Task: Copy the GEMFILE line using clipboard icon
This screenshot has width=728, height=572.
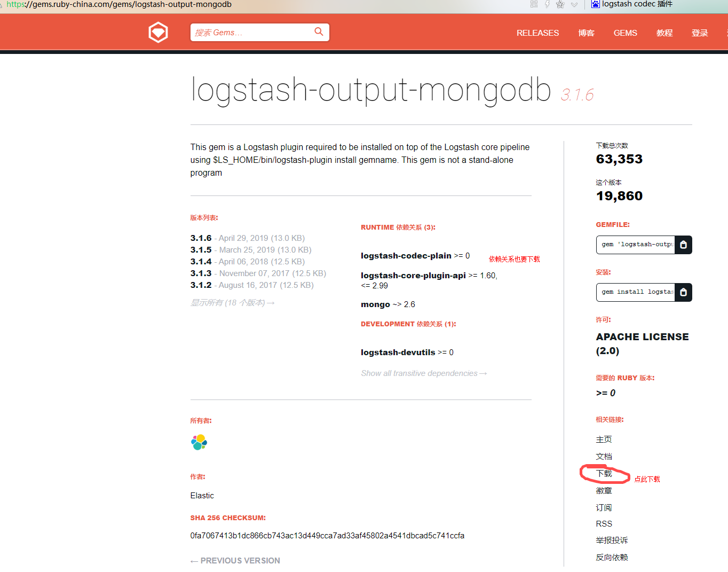Action: 683,245
